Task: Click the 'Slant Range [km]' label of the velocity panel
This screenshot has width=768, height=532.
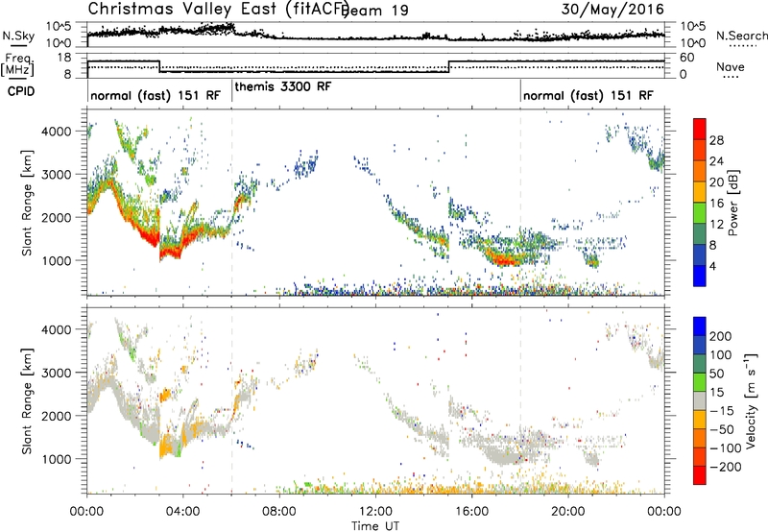Action: tap(27, 401)
